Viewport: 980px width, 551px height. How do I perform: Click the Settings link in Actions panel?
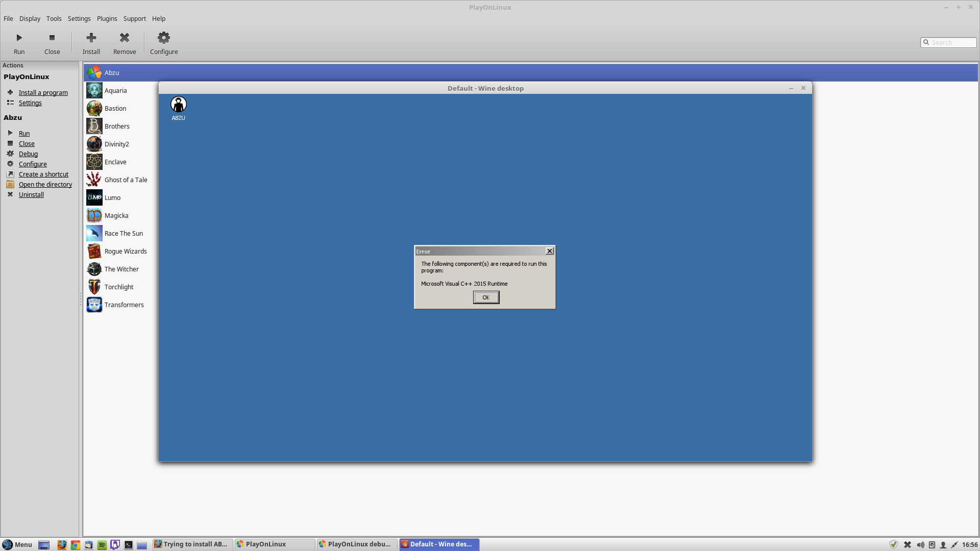(30, 103)
